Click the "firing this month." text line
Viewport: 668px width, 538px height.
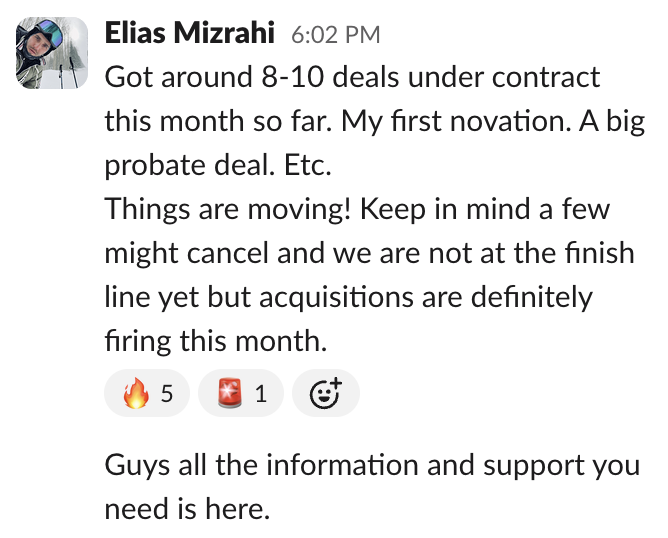click(x=216, y=341)
